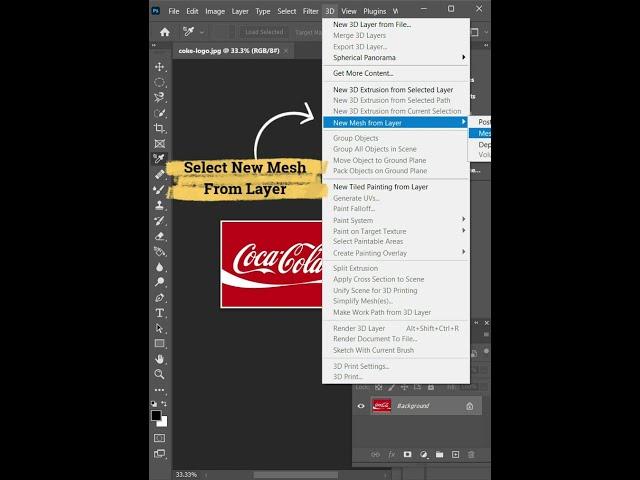
Task: Open the Select menu
Action: pos(287,11)
